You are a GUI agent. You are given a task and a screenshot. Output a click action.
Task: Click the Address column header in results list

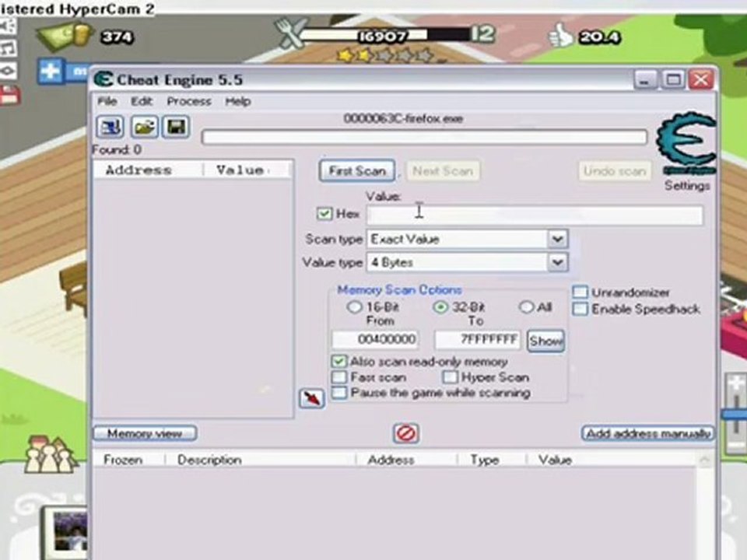pyautogui.click(x=148, y=170)
